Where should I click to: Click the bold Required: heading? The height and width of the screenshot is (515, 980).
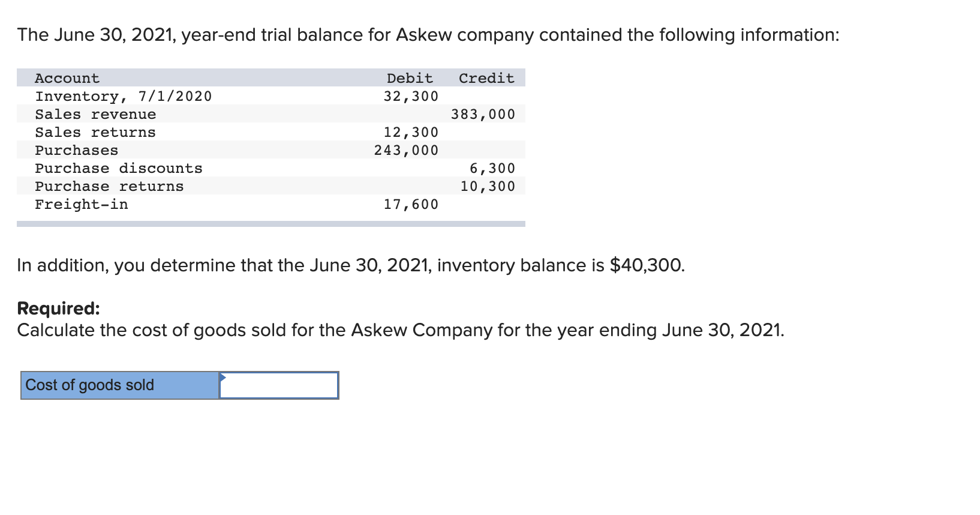tap(58, 309)
